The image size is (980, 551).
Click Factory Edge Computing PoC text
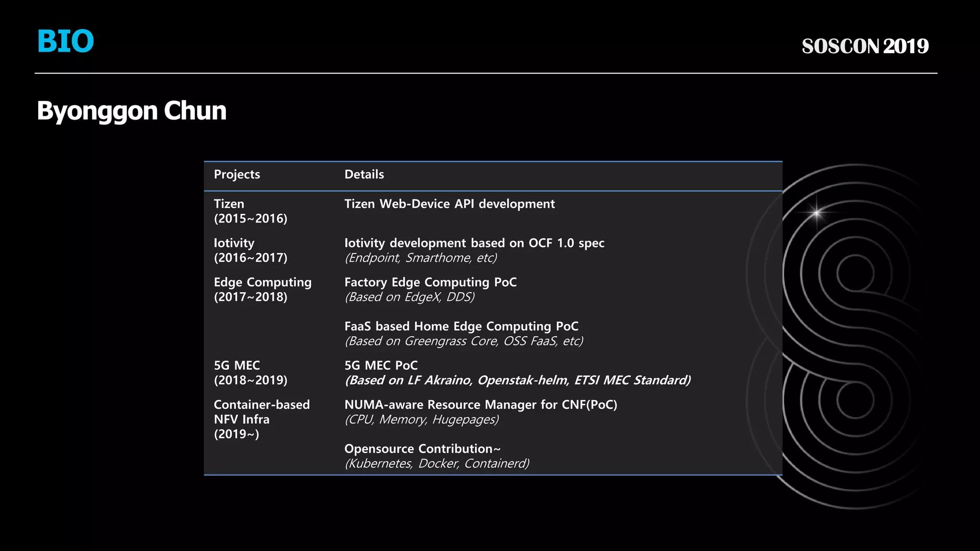tap(430, 282)
